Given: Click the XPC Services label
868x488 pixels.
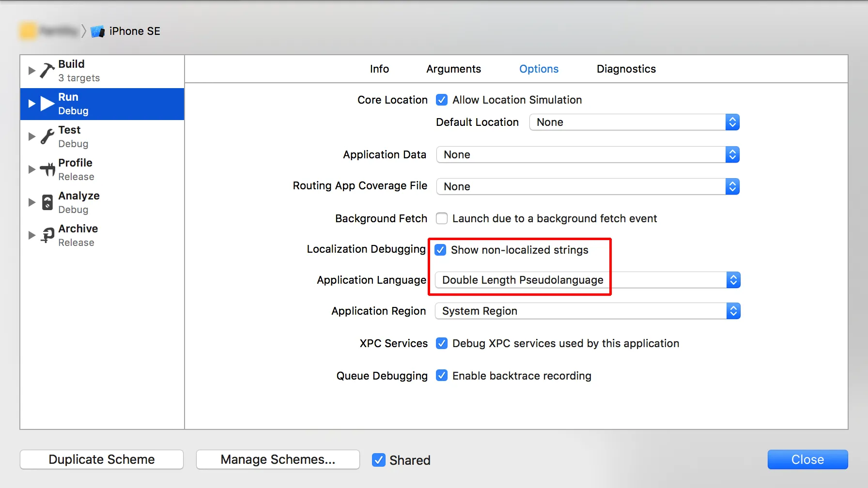Looking at the screenshot, I should pos(393,343).
